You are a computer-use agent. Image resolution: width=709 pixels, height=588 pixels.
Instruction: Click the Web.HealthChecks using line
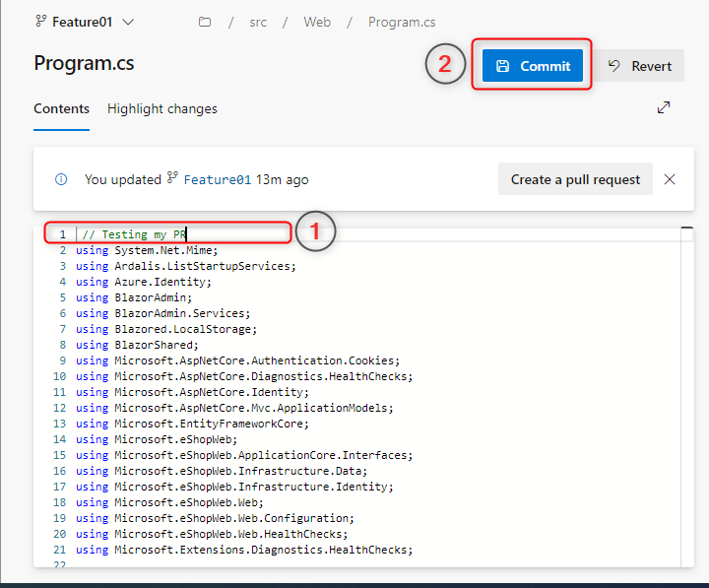[x=212, y=534]
